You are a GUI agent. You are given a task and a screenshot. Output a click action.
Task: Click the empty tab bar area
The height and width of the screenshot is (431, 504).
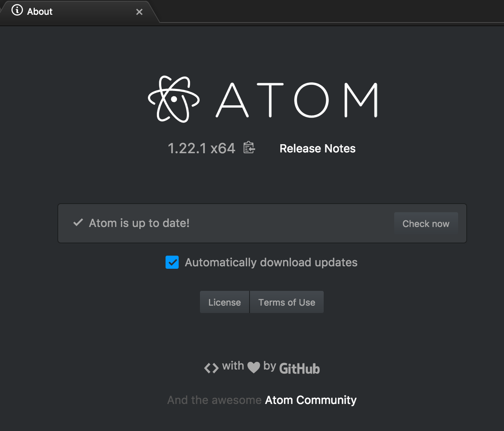[328, 11]
